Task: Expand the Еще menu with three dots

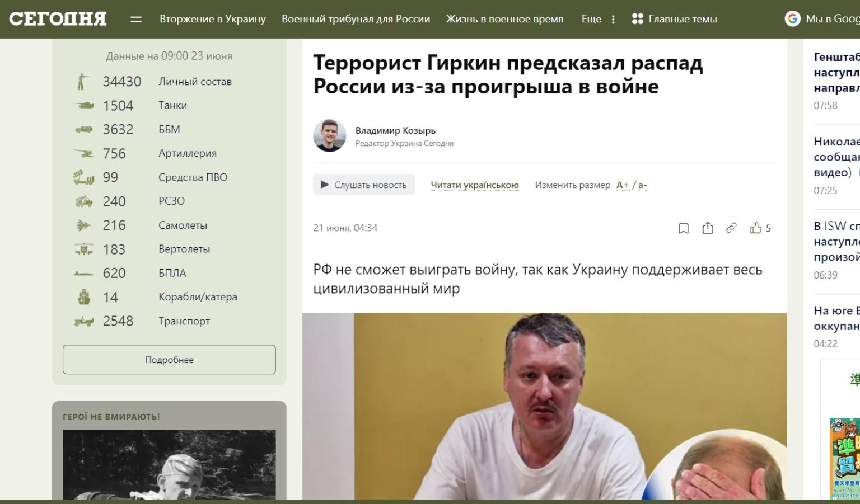Action: 599,19
